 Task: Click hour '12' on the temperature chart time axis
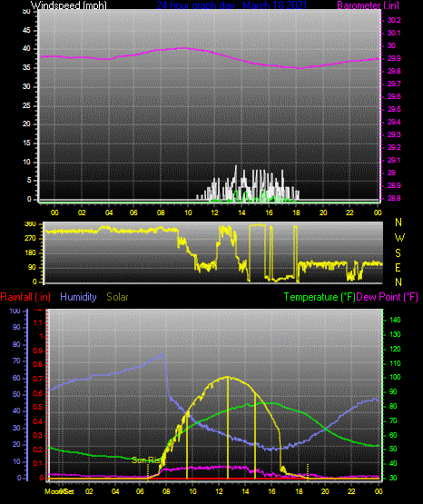219,491
